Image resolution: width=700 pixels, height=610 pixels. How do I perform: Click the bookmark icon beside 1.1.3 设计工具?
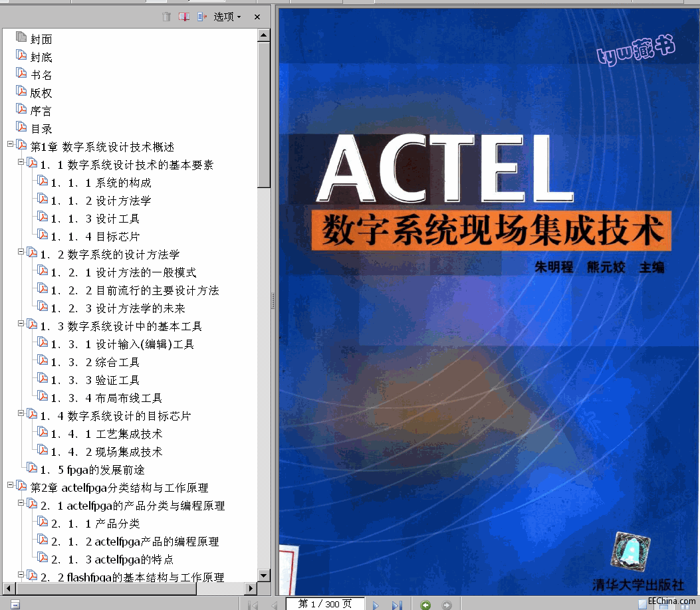pyautogui.click(x=43, y=217)
